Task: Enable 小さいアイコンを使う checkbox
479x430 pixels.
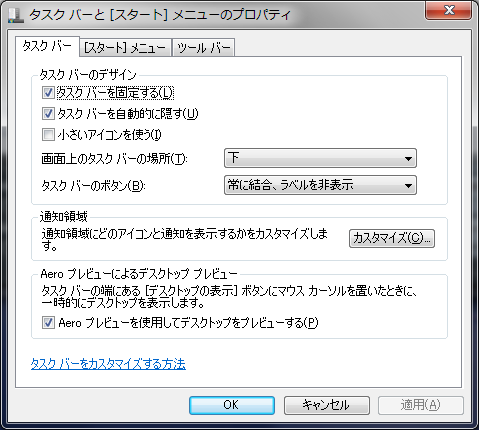Action: click(48, 135)
